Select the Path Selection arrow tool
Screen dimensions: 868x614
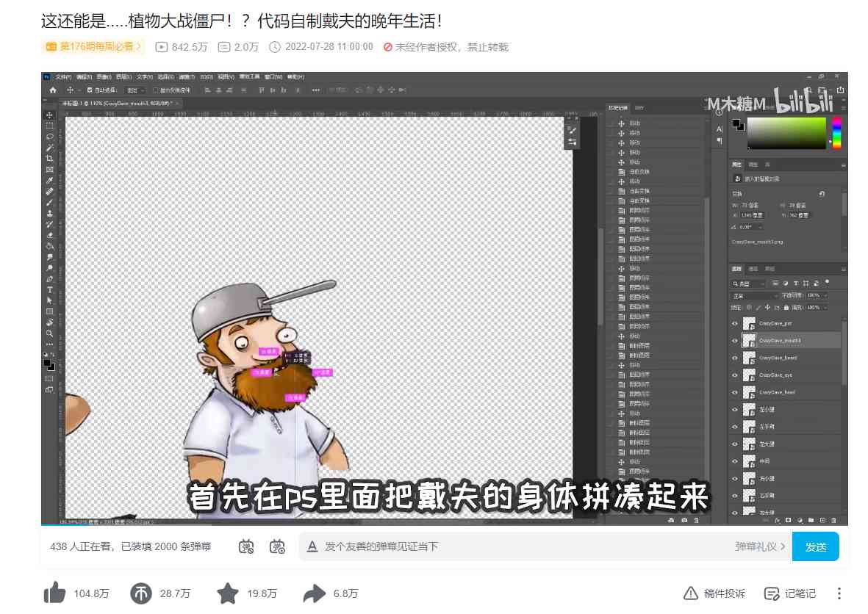click(x=49, y=300)
